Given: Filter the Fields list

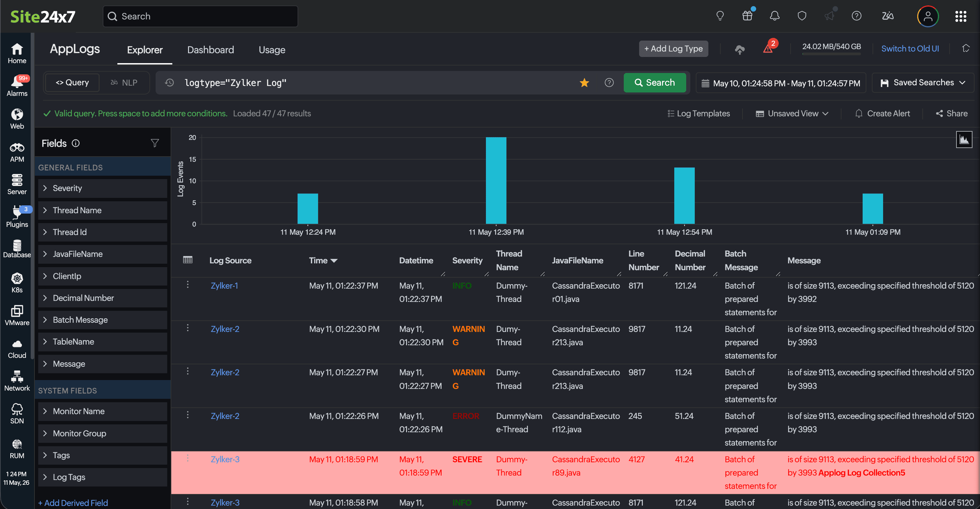Looking at the screenshot, I should 155,143.
